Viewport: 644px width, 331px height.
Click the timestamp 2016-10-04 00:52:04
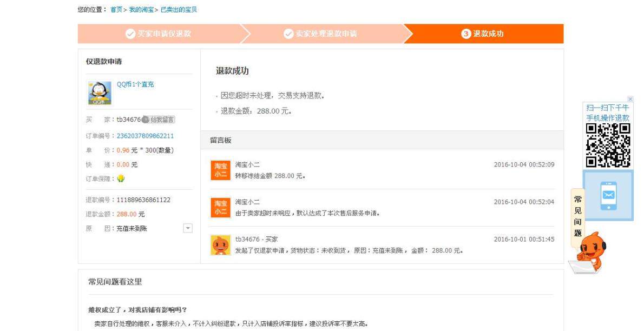[x=524, y=202]
